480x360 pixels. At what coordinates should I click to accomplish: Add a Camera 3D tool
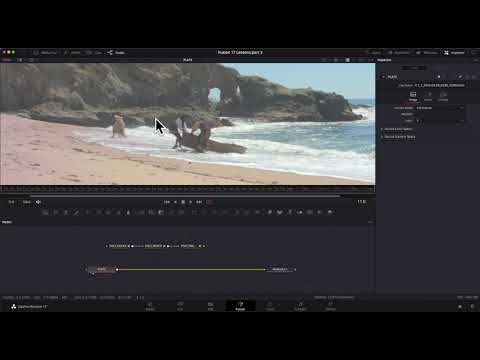pyautogui.click(x=309, y=212)
